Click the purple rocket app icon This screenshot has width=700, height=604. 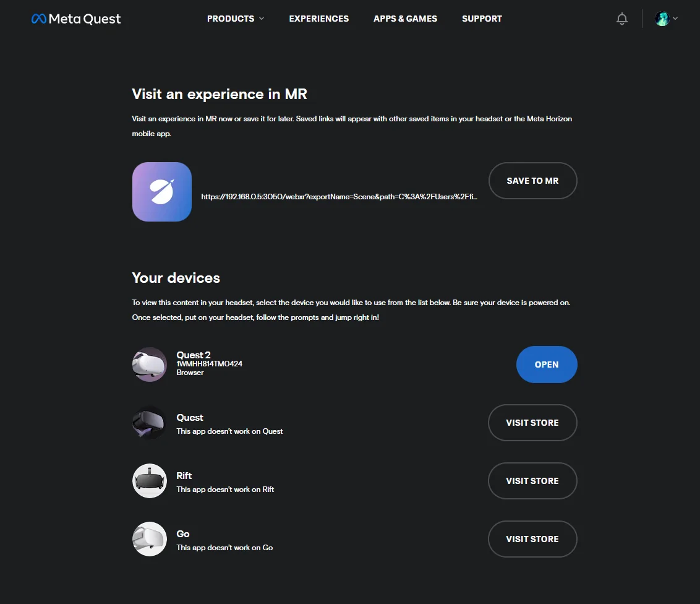(162, 192)
